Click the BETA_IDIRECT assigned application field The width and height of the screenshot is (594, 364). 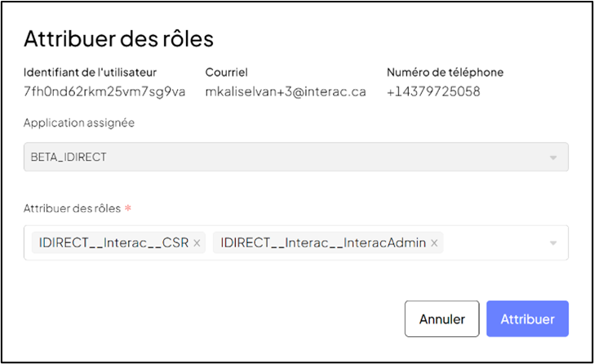pyautogui.click(x=296, y=157)
